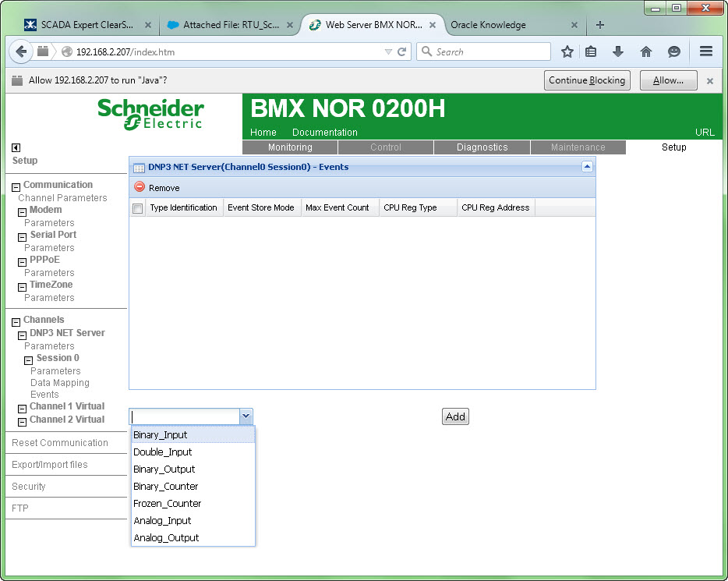Open the address bar history dropdown arrow
Viewport: 728px width, 581px height.
388,51
